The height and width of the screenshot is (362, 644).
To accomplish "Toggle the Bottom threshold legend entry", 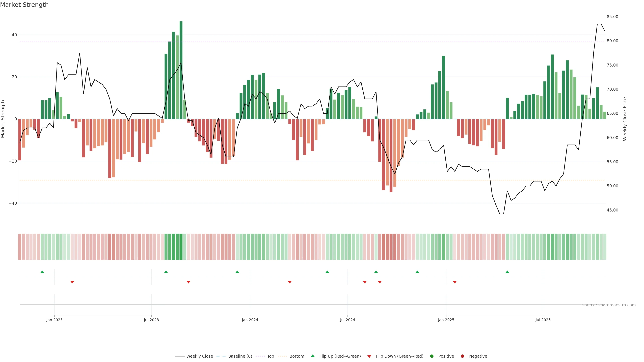I will (x=297, y=356).
